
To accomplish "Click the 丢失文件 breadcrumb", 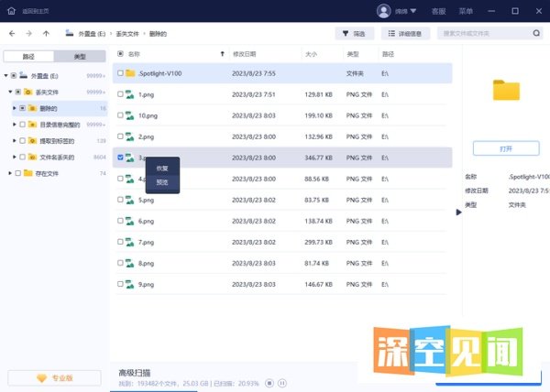I will coord(127,34).
